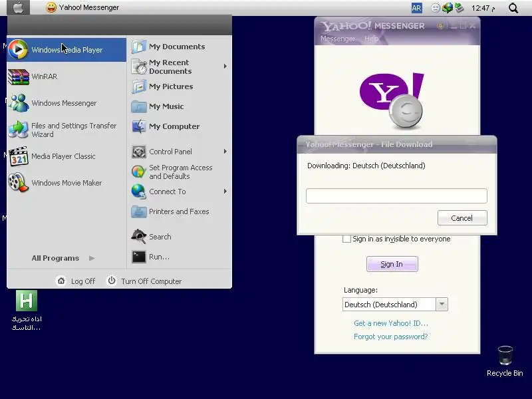Image resolution: width=532 pixels, height=399 pixels.
Task: Click the Turn Off Computer power icon
Action: (111, 281)
